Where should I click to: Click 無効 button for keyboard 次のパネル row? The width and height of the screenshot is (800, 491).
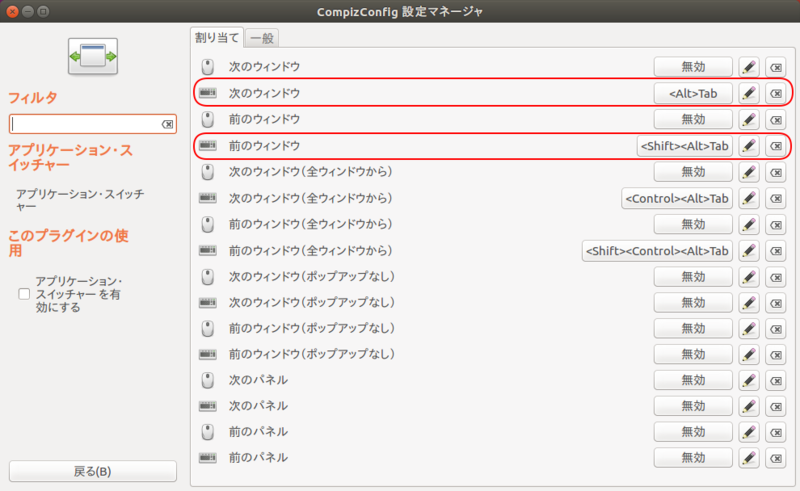[693, 406]
